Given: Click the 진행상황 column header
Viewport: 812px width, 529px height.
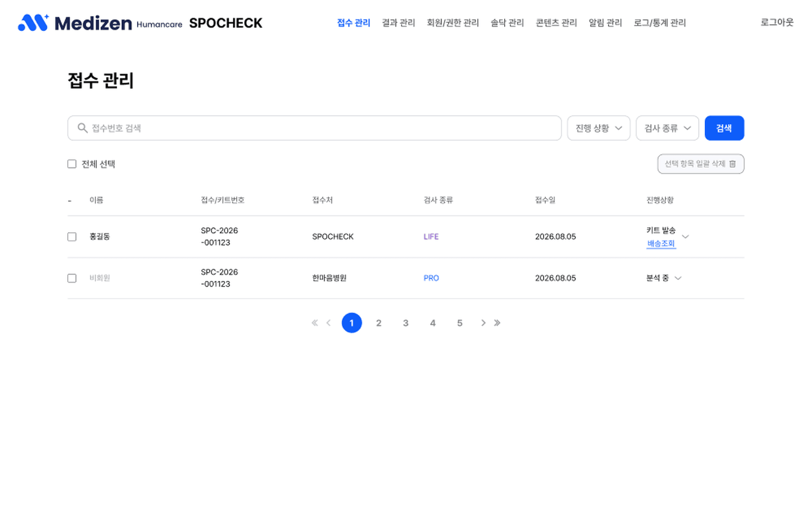Looking at the screenshot, I should 660,200.
